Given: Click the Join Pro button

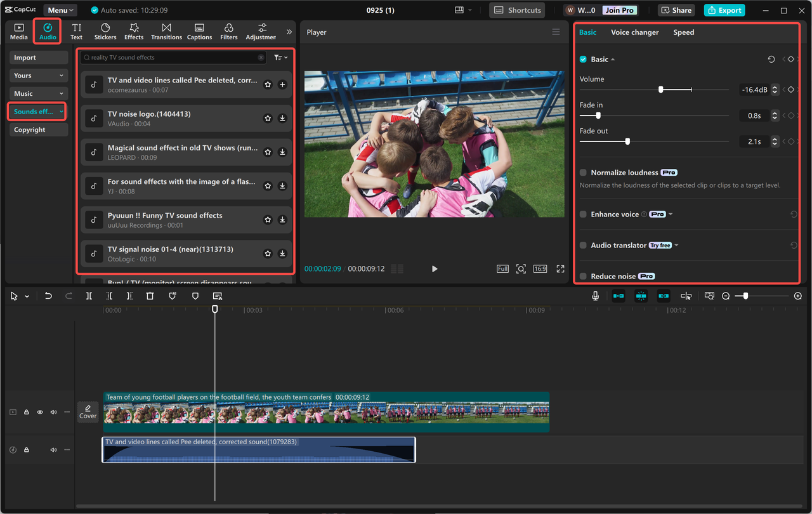Looking at the screenshot, I should pos(619,10).
